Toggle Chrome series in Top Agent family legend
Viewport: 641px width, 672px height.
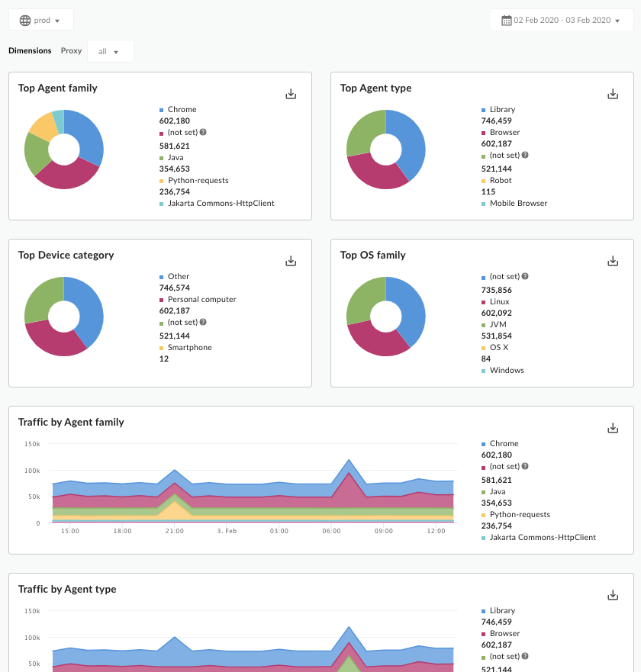182,110
